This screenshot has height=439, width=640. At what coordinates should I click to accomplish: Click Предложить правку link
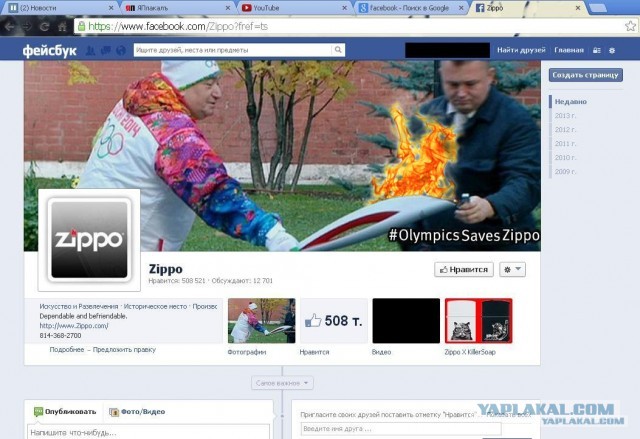[x=124, y=349]
